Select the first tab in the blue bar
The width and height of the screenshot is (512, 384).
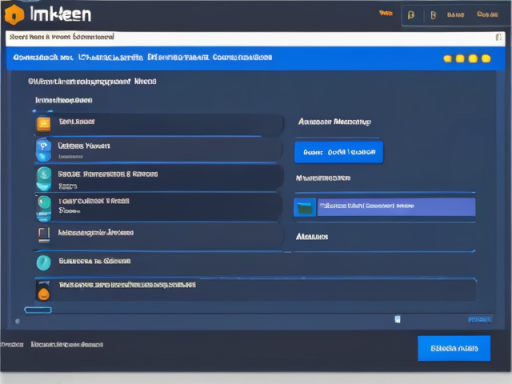43,57
